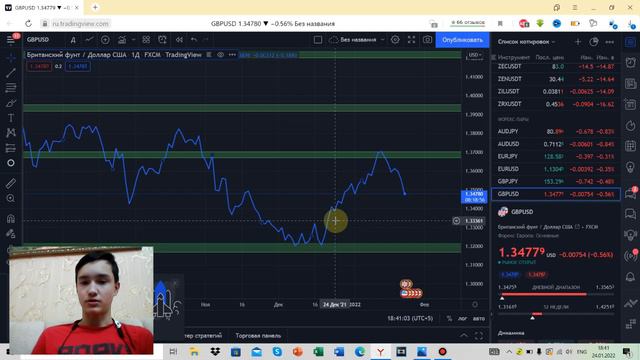640x360 pixels.
Task: Toggle the лог logarithmic scale
Action: [x=462, y=318]
